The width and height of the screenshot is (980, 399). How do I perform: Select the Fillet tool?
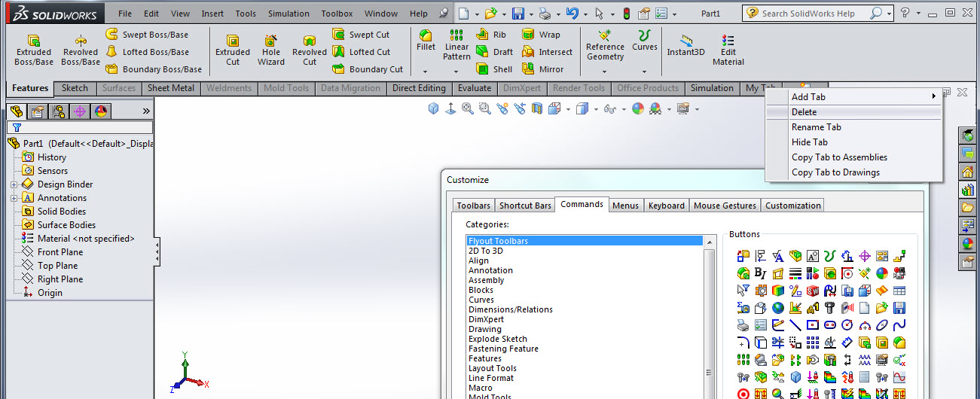(426, 41)
